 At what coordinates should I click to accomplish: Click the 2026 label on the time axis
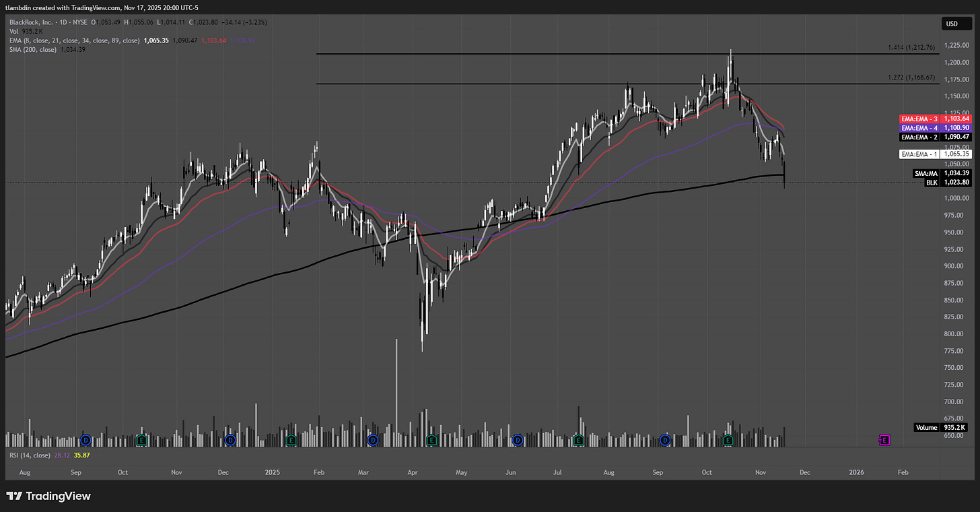click(x=858, y=473)
